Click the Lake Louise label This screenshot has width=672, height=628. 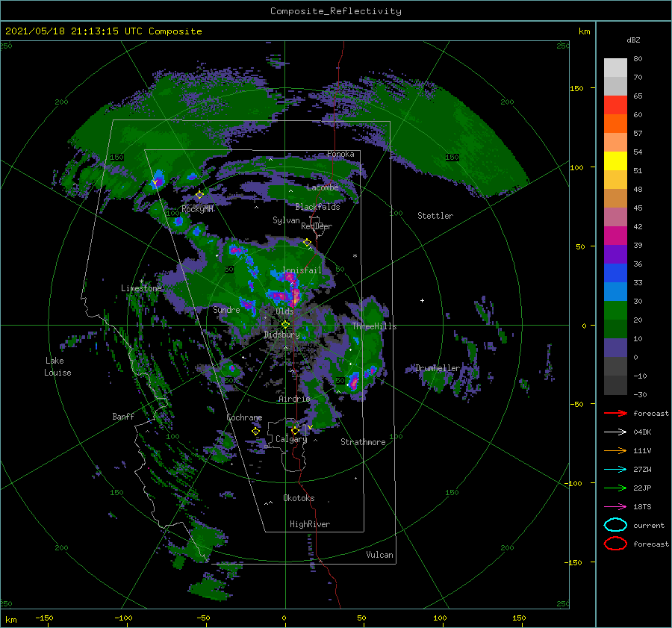click(x=57, y=367)
